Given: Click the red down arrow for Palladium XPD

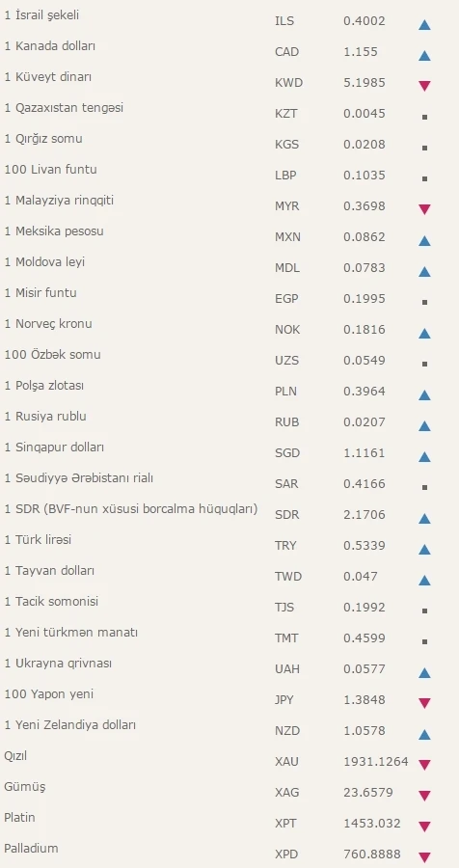Looking at the screenshot, I should click(x=424, y=857).
